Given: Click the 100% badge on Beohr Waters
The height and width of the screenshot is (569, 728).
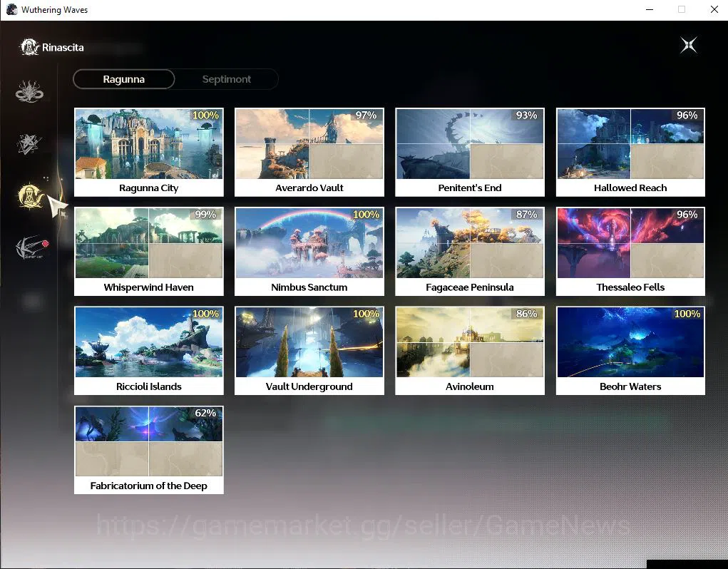Looking at the screenshot, I should (x=687, y=314).
